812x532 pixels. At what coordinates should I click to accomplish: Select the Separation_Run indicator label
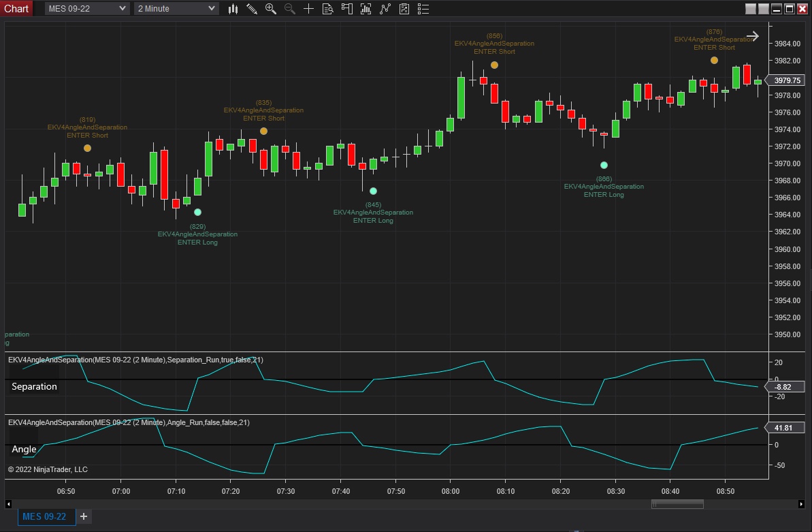coord(135,360)
